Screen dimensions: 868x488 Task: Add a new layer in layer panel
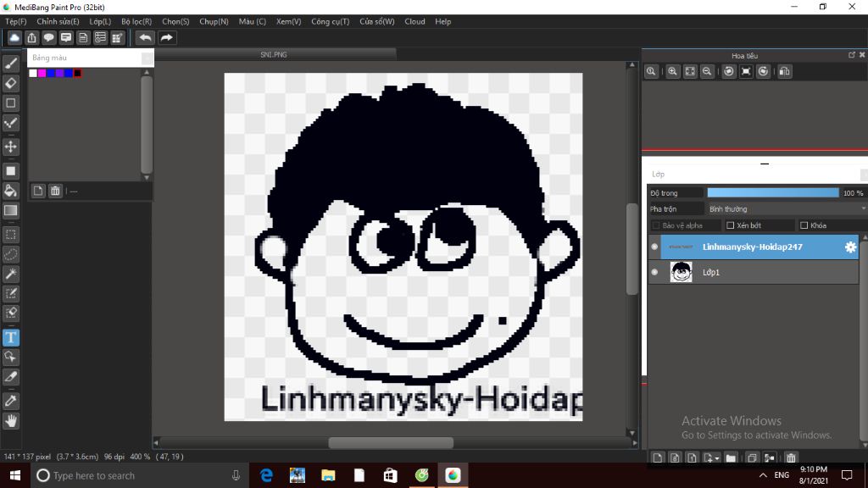tap(657, 458)
